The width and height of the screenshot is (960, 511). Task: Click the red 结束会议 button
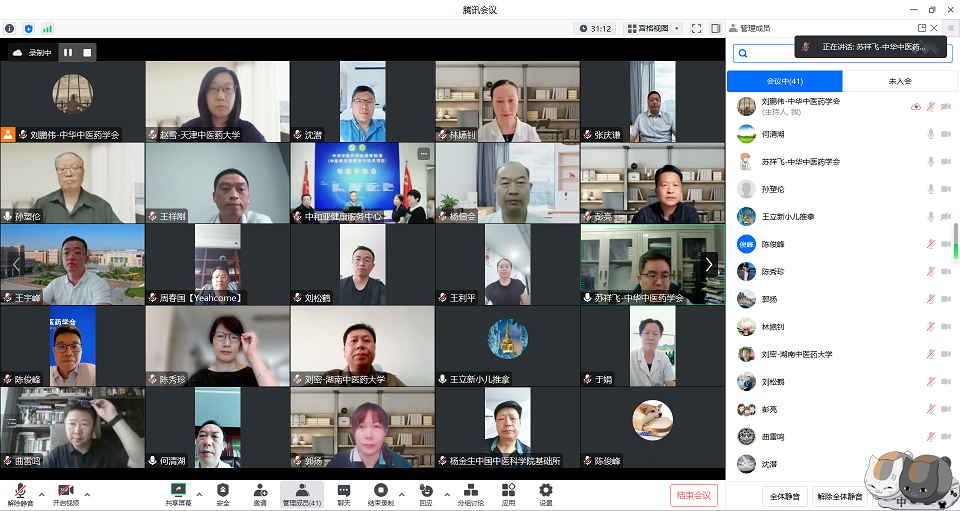(693, 495)
